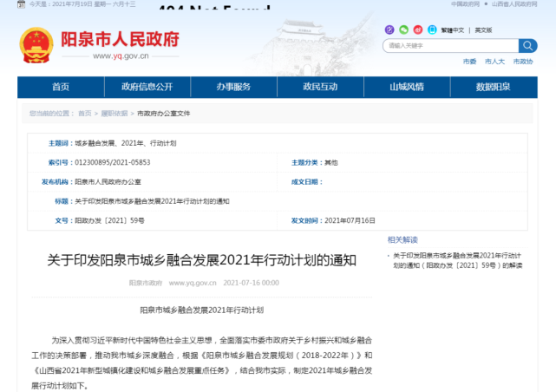Click the www.yq.gov.cn source under the headline
This screenshot has width=556, height=392.
(193, 283)
